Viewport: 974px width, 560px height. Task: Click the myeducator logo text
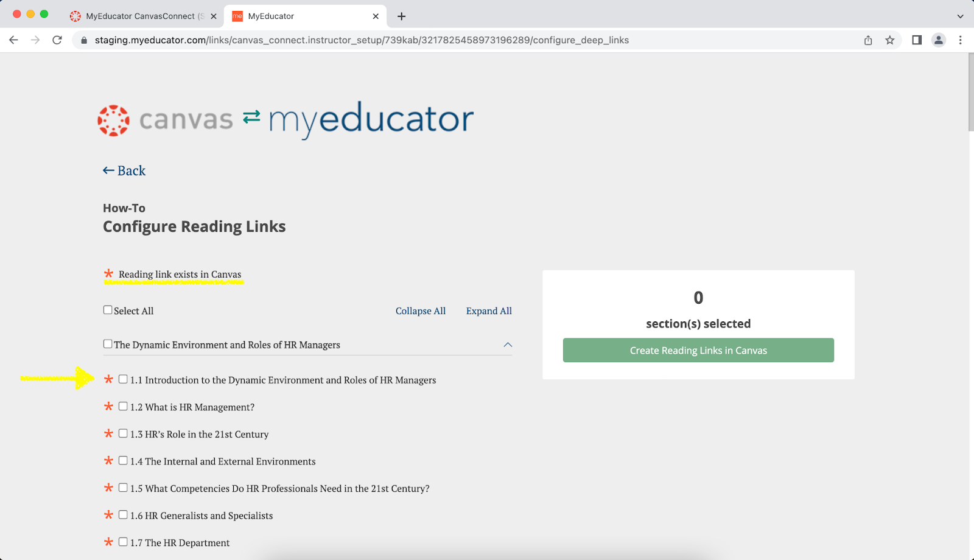click(371, 120)
